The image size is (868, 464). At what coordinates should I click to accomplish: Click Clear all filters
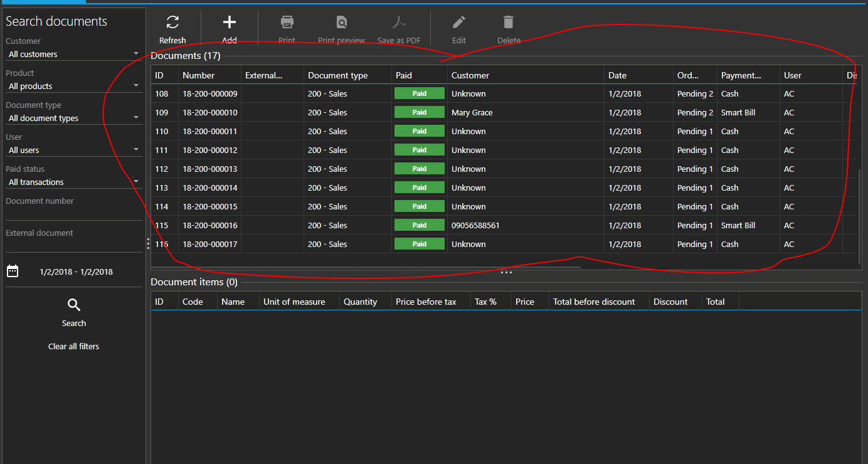pyautogui.click(x=73, y=347)
